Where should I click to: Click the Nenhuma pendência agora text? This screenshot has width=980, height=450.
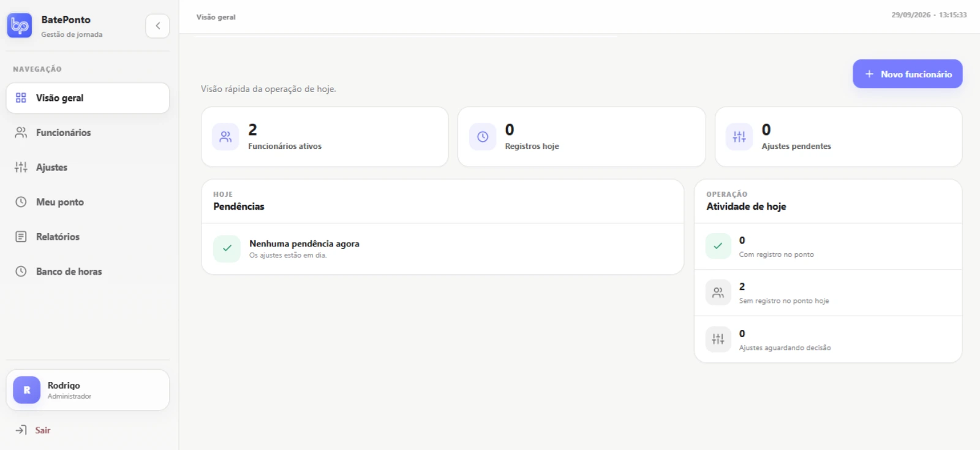(x=304, y=243)
